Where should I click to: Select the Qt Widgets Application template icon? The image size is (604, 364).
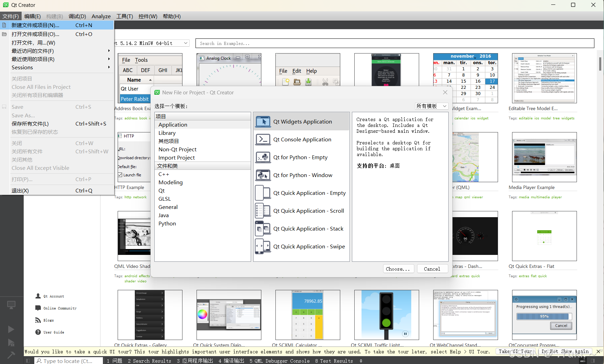pyautogui.click(x=263, y=121)
